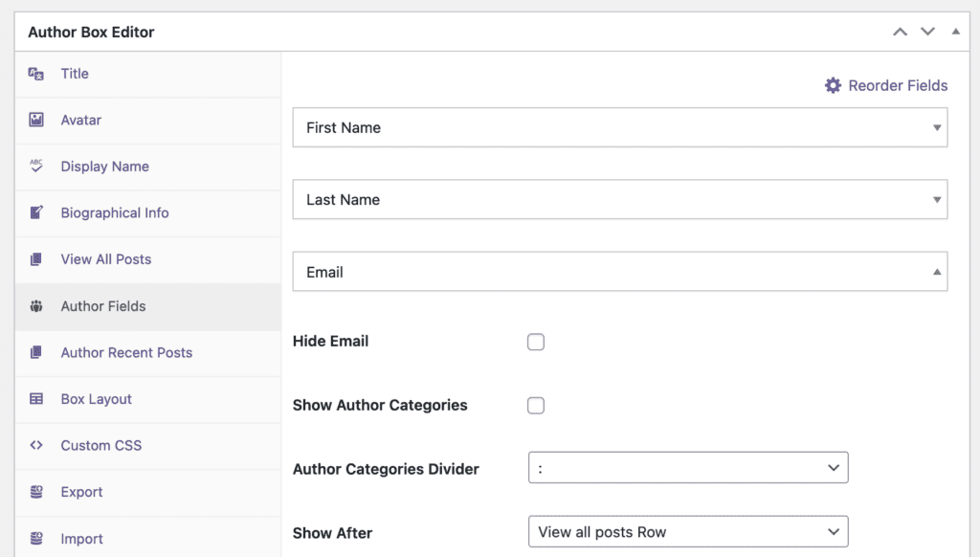This screenshot has height=557, width=980.
Task: Open the View All Posts tab
Action: 105,259
